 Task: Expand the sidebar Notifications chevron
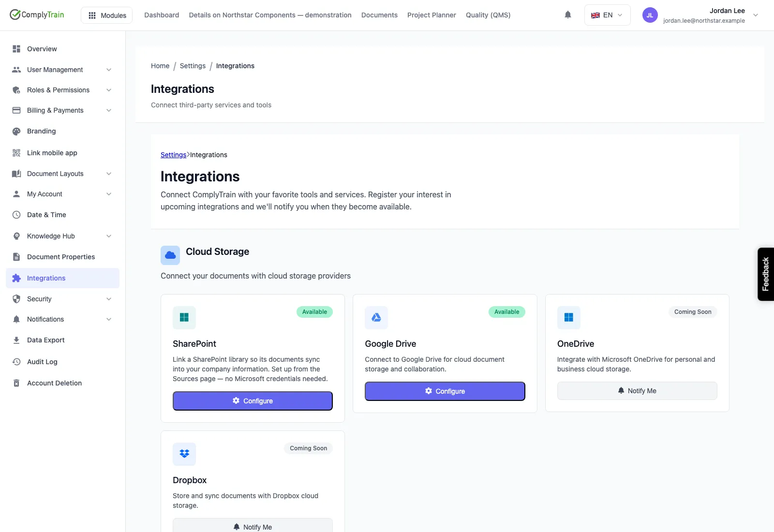pos(109,319)
